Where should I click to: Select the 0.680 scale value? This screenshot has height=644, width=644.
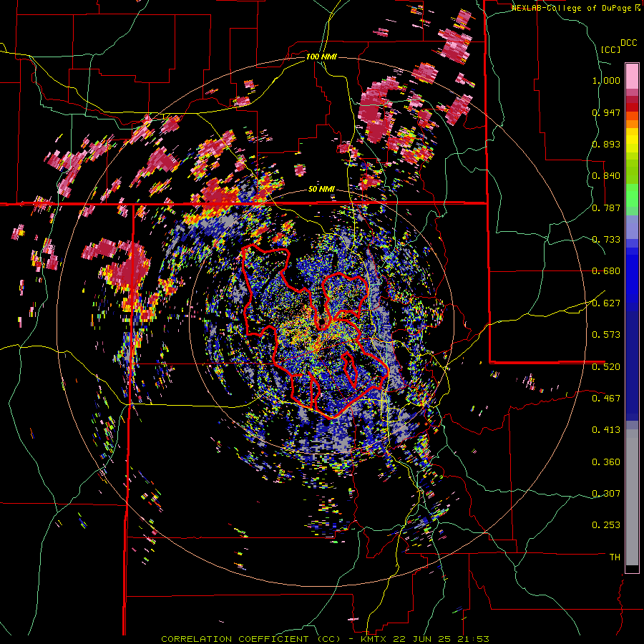pyautogui.click(x=606, y=271)
